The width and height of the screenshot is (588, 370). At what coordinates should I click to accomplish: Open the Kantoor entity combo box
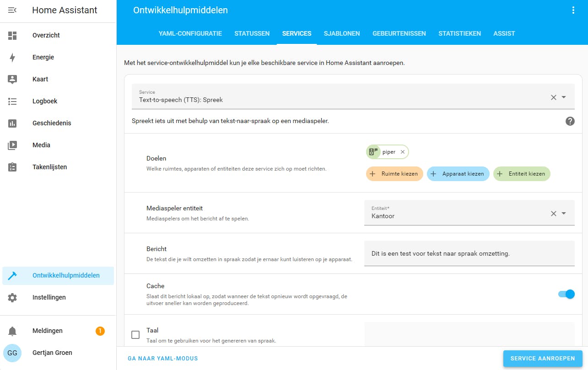[x=469, y=213]
